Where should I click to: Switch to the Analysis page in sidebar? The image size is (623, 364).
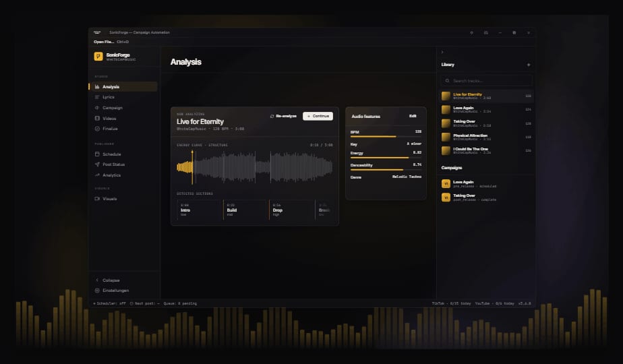(123, 87)
